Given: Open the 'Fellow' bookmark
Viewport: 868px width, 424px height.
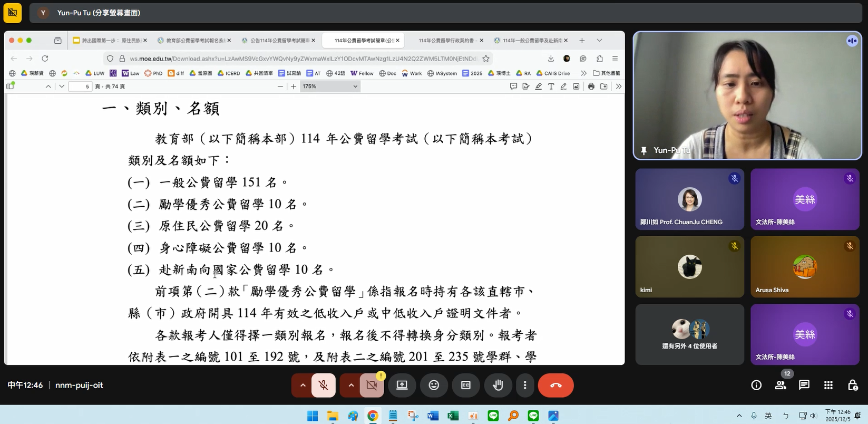Looking at the screenshot, I should pyautogui.click(x=362, y=73).
